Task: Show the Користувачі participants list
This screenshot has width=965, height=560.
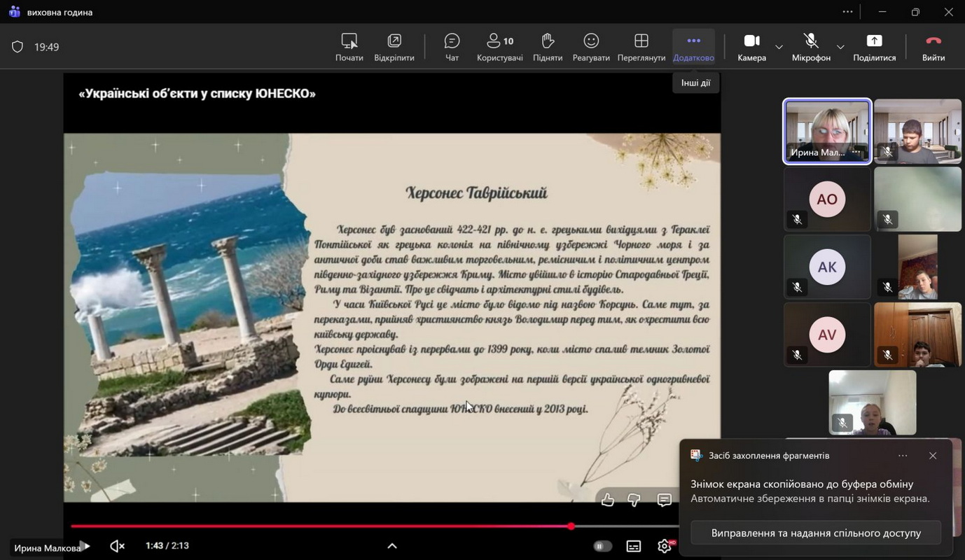Action: point(499,47)
